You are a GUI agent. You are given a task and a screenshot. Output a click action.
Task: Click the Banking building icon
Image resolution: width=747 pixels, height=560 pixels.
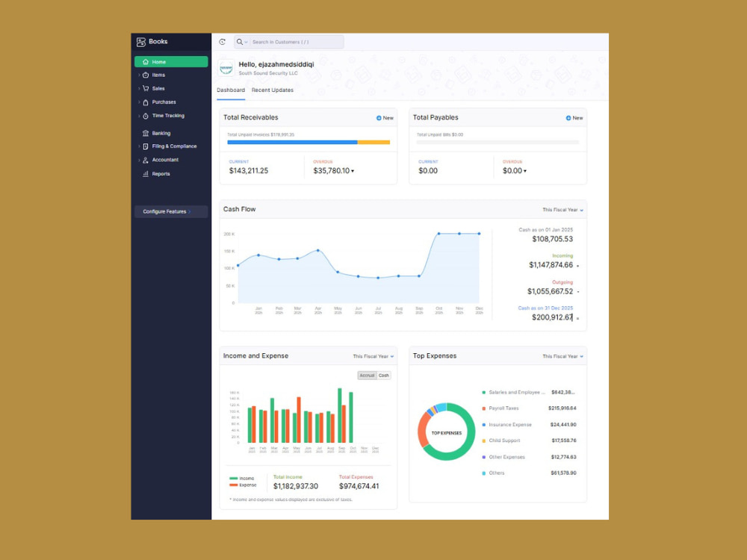coord(146,134)
